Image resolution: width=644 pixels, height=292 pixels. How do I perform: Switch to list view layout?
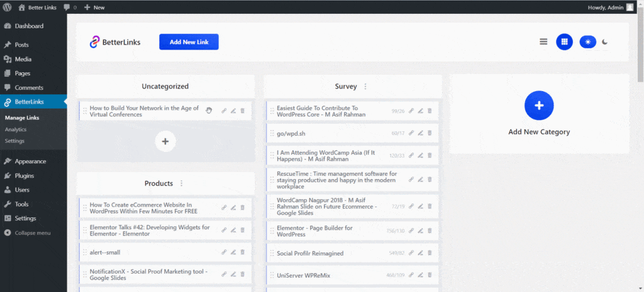[543, 41]
